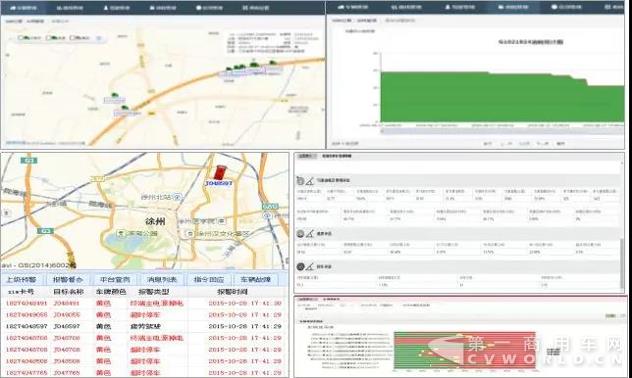The width and height of the screenshot is (632, 378).
Task: Click the alarm time 2015-10-28 17:41:30
Action: click(x=245, y=303)
